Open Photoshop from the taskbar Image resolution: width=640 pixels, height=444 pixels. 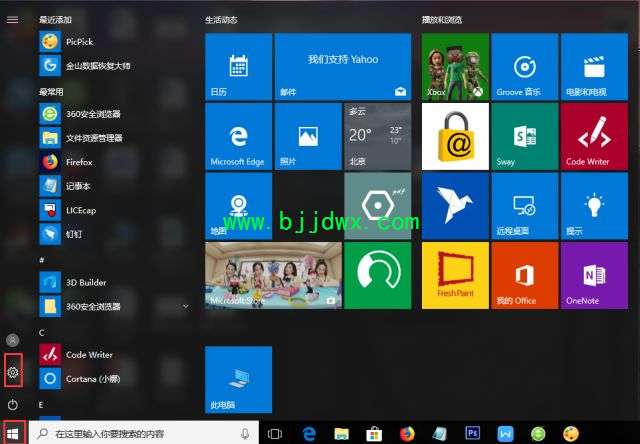472,433
